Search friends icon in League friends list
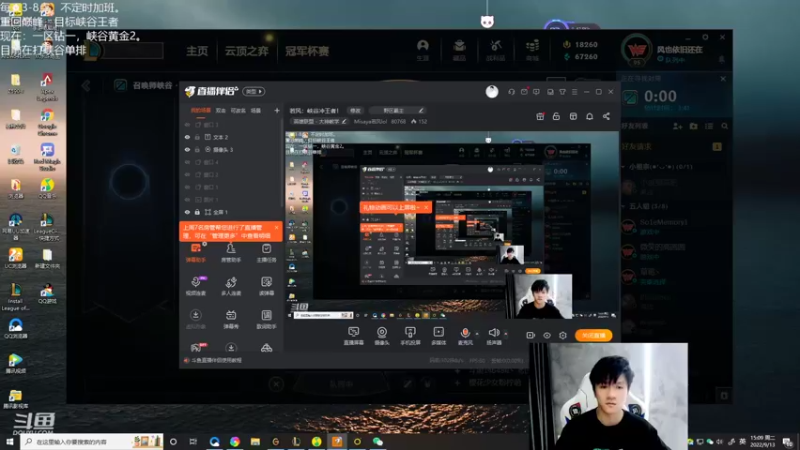Viewport: 800px width, 450px height. (724, 126)
